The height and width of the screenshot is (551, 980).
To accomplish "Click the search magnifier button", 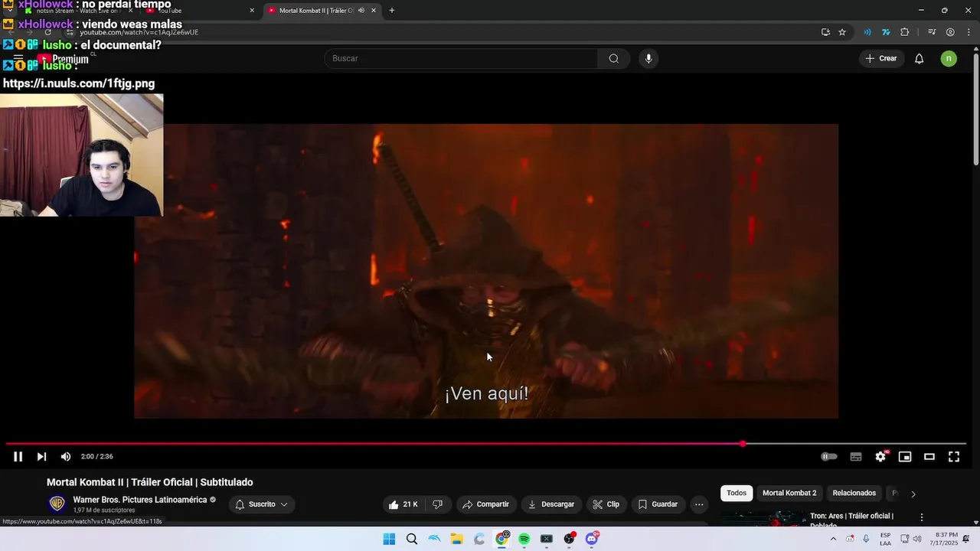I will click(614, 58).
